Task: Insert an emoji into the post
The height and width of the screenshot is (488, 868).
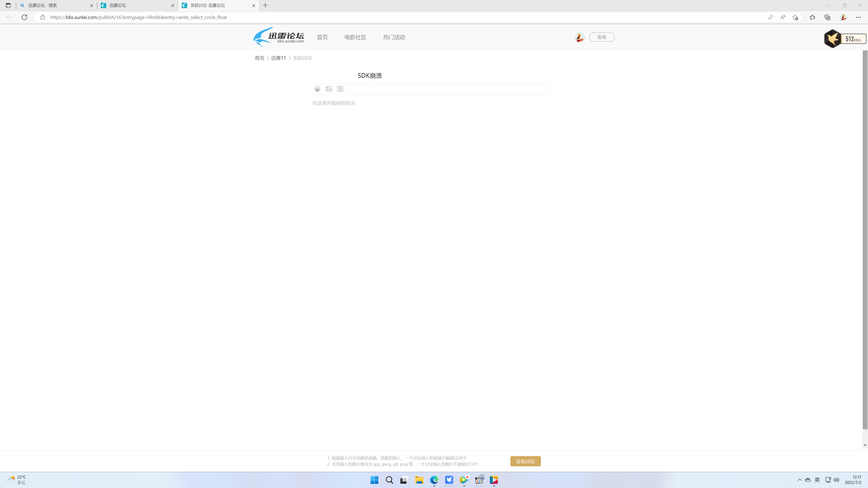Action: coord(317,89)
